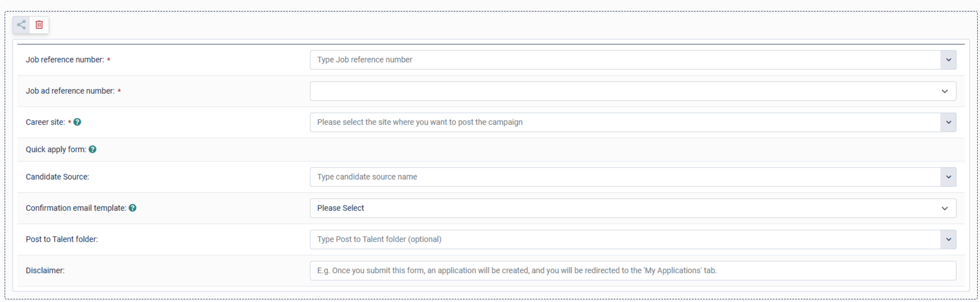Open the Confirmation email template Please Select dropdown

633,208
